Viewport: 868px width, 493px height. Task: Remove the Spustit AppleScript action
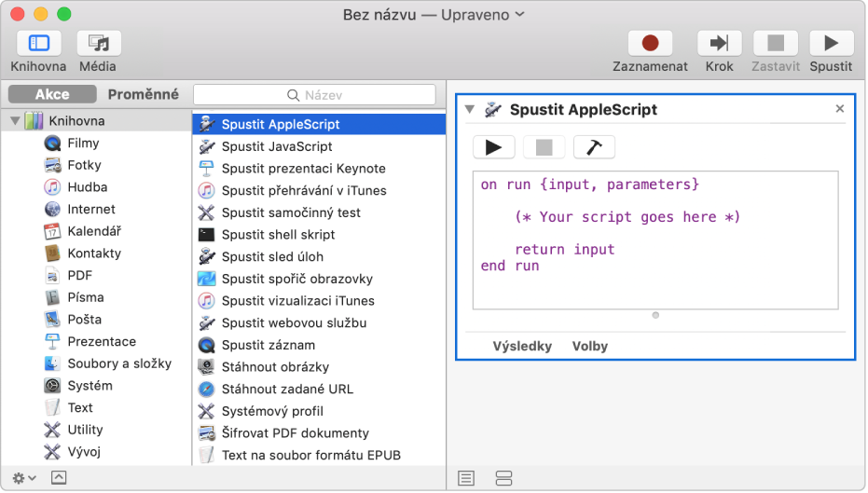pos(840,109)
